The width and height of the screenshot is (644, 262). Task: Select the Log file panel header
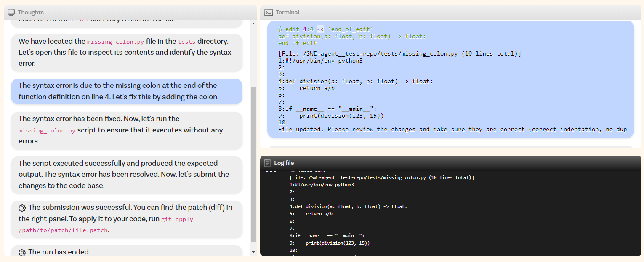pyautogui.click(x=451, y=163)
